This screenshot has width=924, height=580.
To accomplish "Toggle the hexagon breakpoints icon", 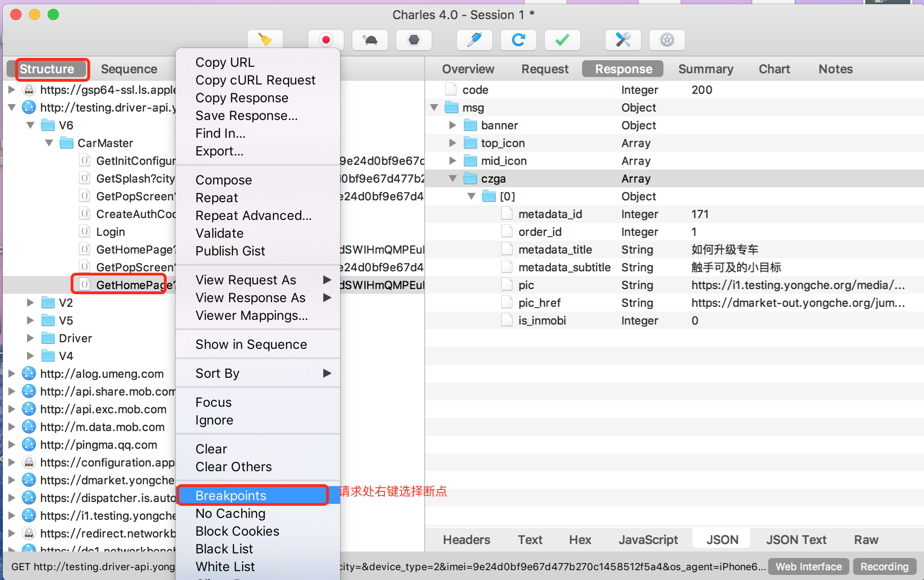I will coord(414,40).
